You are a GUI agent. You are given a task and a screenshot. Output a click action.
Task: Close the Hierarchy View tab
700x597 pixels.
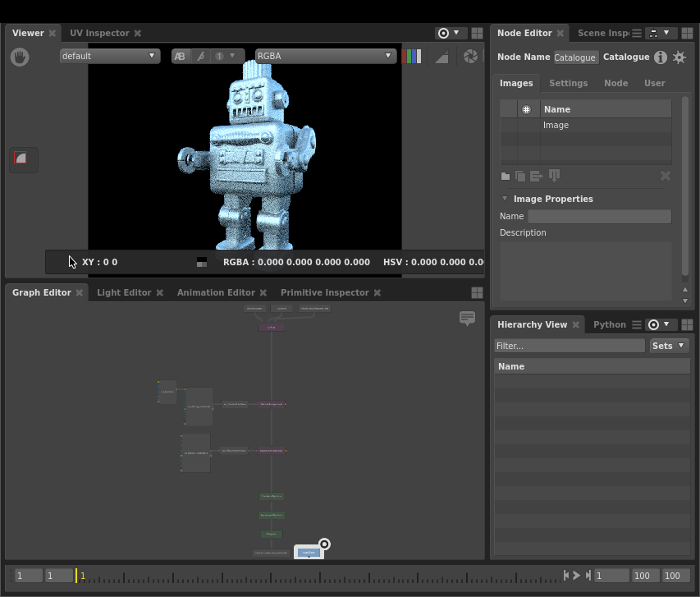576,325
